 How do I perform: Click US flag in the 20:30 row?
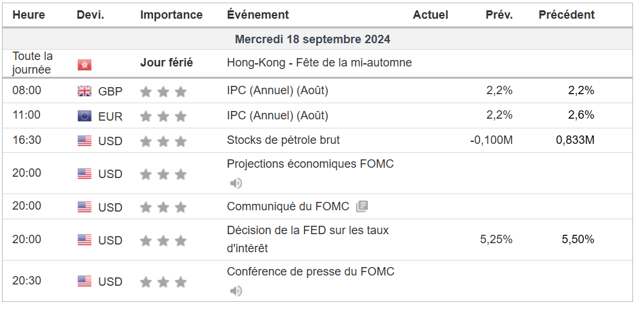click(85, 281)
